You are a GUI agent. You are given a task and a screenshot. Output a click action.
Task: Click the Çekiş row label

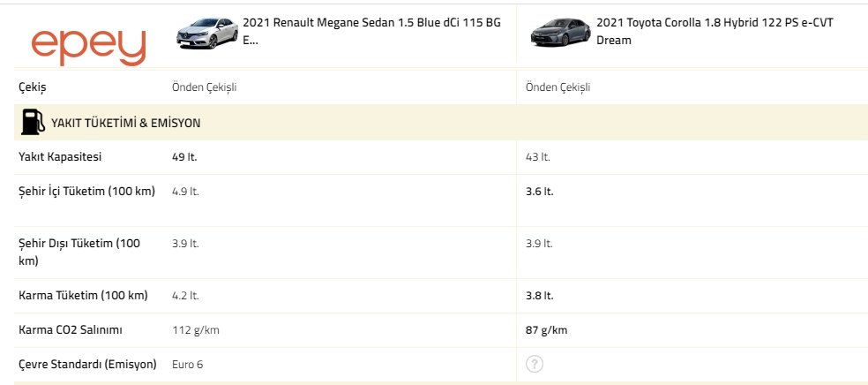click(32, 87)
